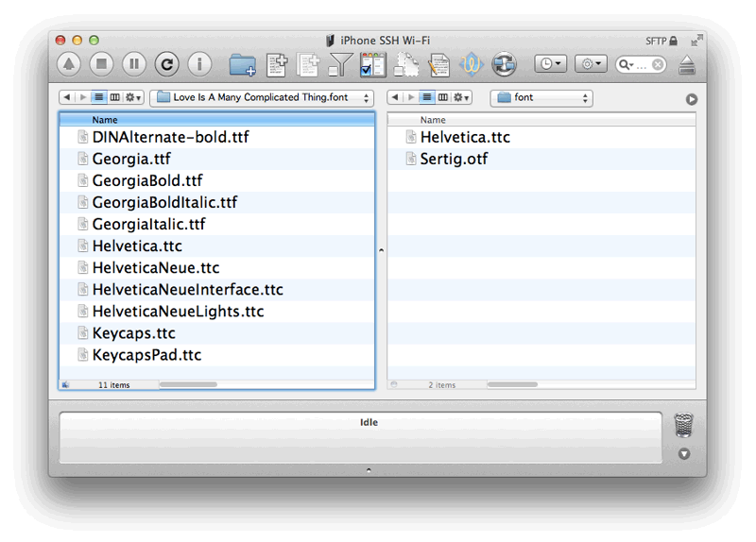Image resolution: width=756 pixels, height=542 pixels.
Task: Create a new folder from the toolbar
Action: click(x=243, y=65)
